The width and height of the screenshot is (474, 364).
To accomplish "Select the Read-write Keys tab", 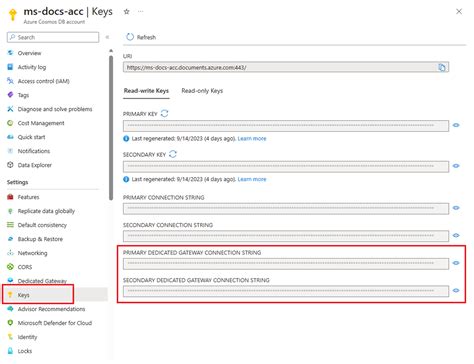I will 146,91.
